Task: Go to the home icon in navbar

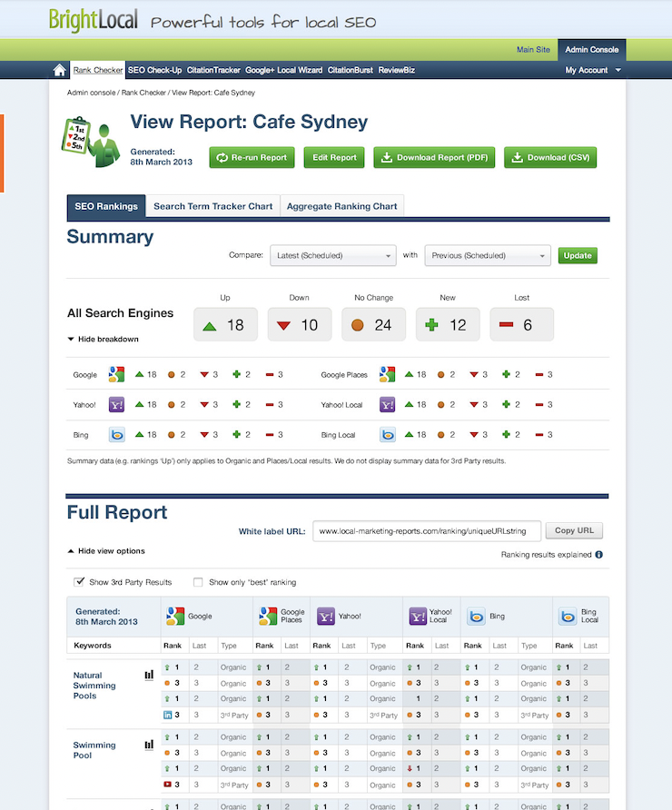Action: [x=59, y=70]
